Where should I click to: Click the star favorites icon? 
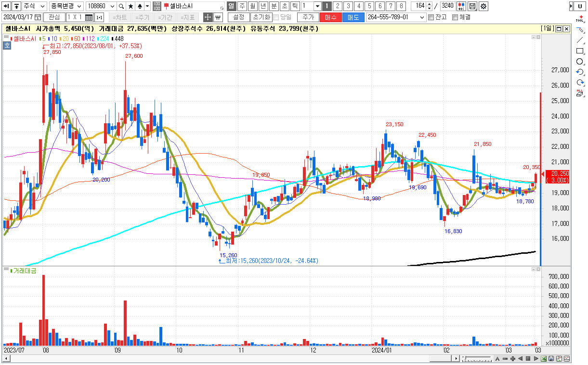(x=131, y=6)
